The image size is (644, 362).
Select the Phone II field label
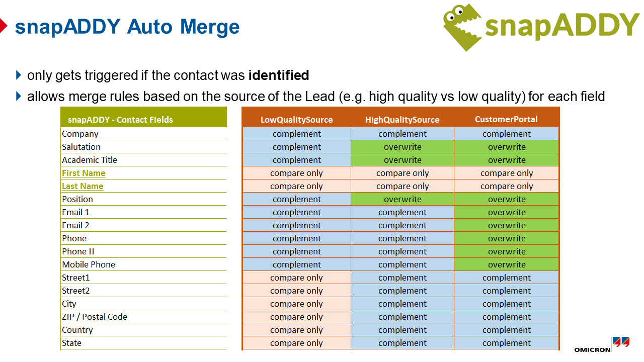click(78, 251)
